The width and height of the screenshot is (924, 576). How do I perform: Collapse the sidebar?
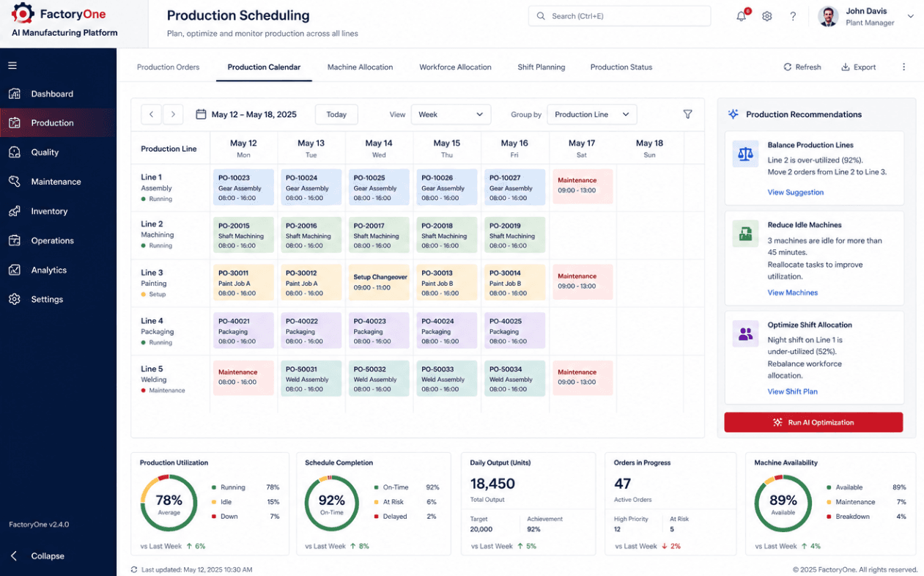pos(38,556)
